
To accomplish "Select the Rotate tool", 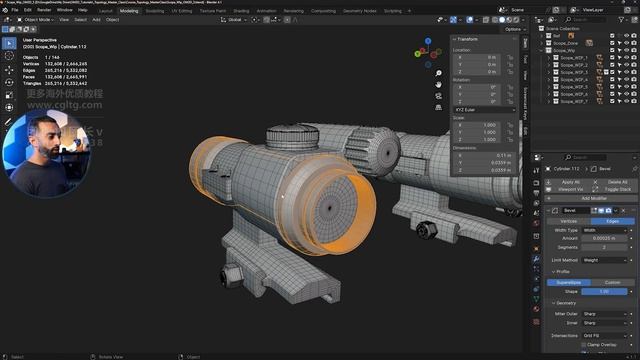I will click(9, 82).
